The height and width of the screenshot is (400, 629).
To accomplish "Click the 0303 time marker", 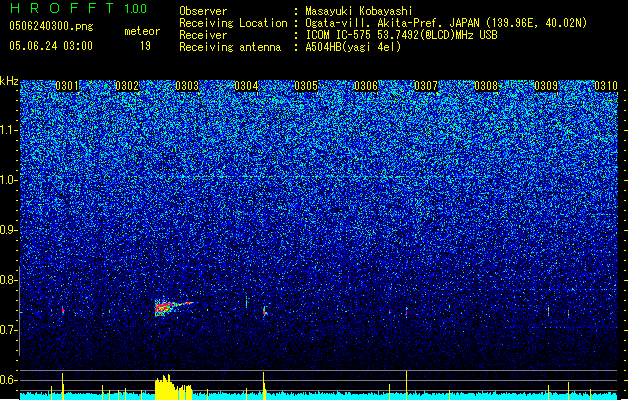I will [187, 86].
